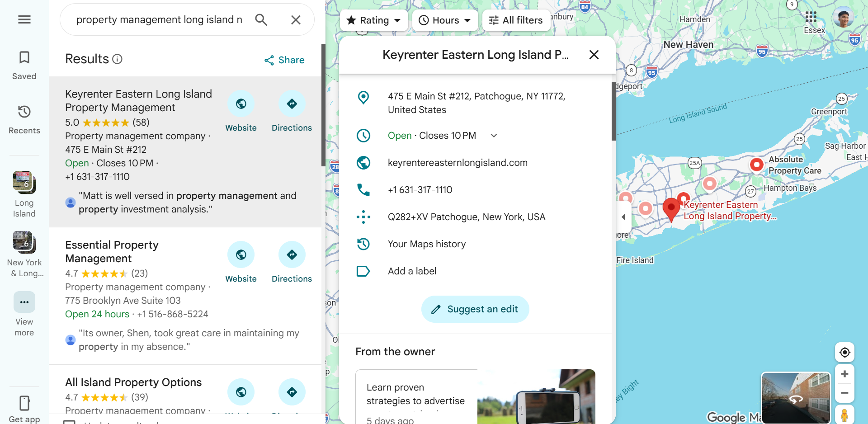Open Essential Property Management website

(241, 263)
